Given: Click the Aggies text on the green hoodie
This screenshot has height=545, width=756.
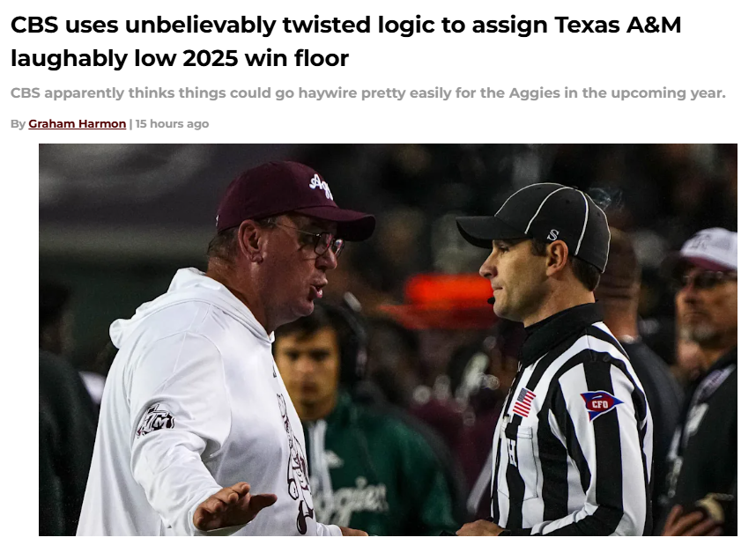Looking at the screenshot, I should click(x=351, y=497).
